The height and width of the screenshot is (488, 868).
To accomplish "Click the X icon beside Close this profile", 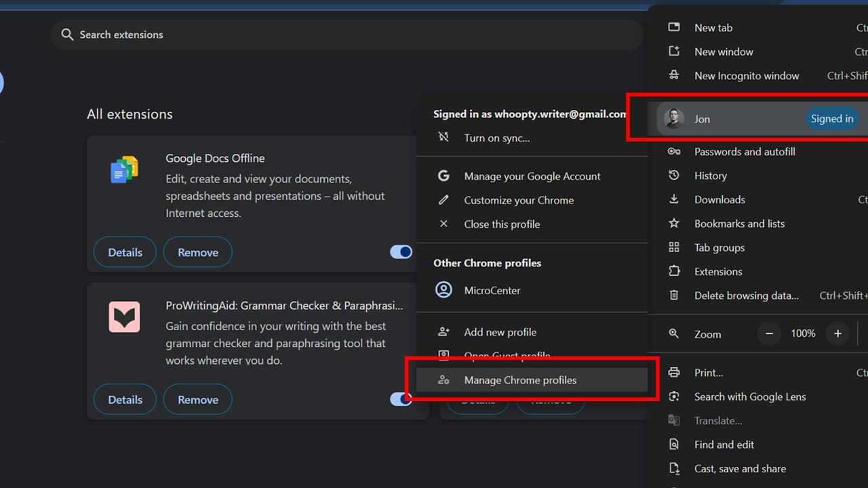I will 443,224.
